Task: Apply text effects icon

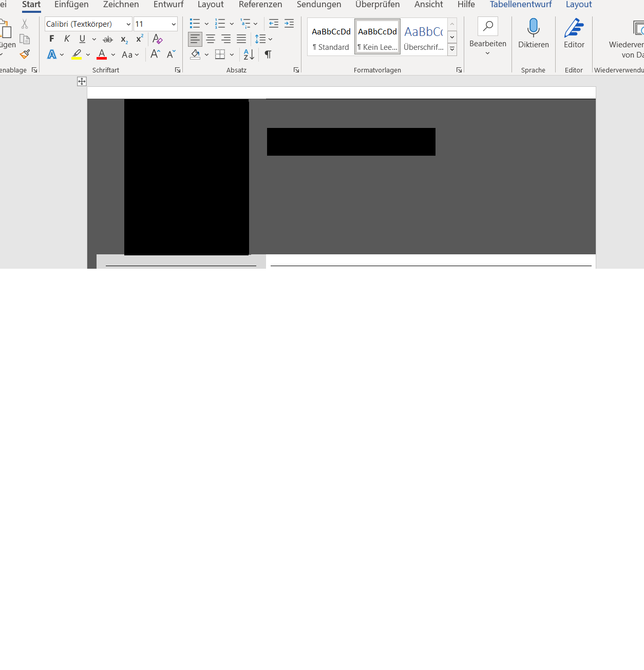Action: pos(52,54)
